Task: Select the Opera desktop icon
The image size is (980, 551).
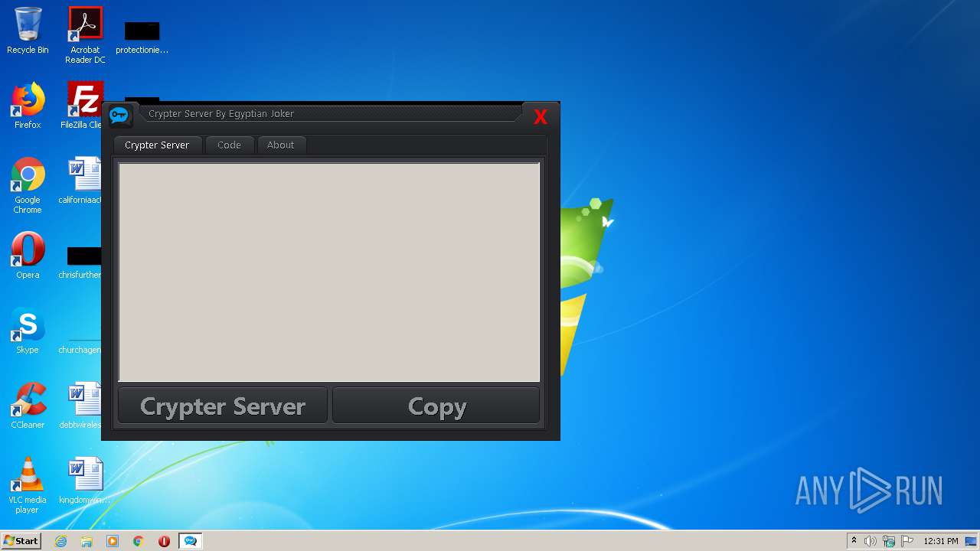Action: pos(28,256)
